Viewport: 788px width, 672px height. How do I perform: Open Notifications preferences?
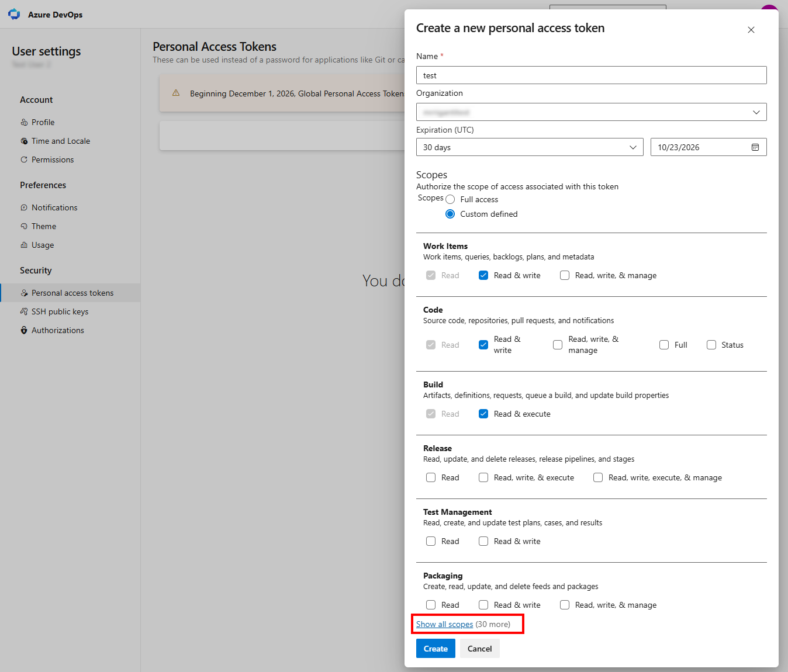(x=54, y=207)
